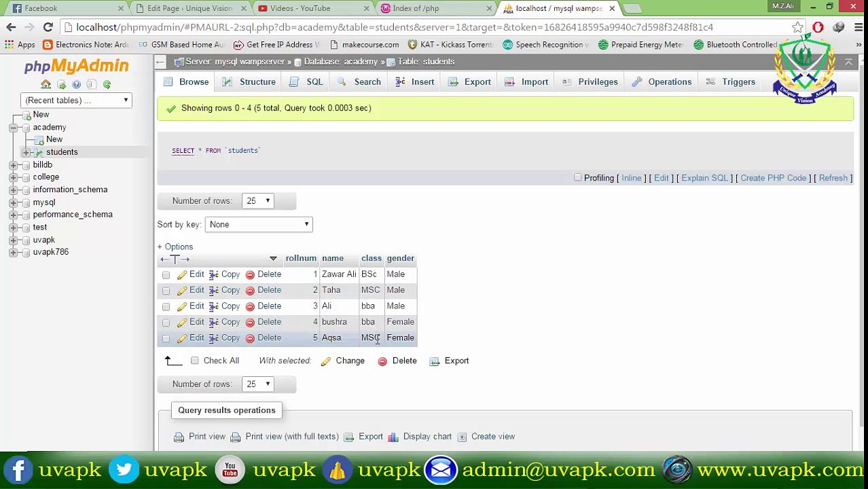Open the Structure tab

(x=249, y=82)
